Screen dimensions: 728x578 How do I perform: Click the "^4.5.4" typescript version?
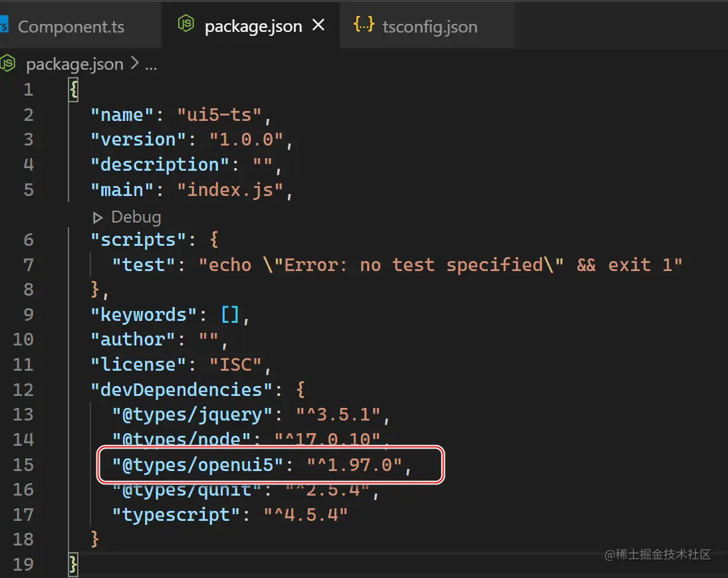[306, 515]
